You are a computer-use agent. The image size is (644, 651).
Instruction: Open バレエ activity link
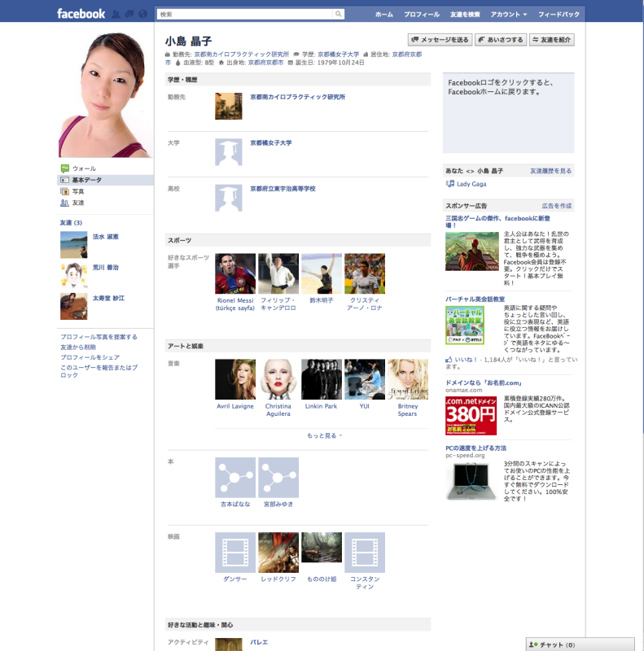[x=259, y=642]
